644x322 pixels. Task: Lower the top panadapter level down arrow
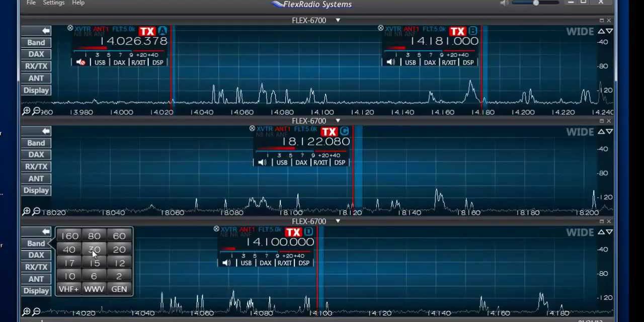click(x=609, y=31)
